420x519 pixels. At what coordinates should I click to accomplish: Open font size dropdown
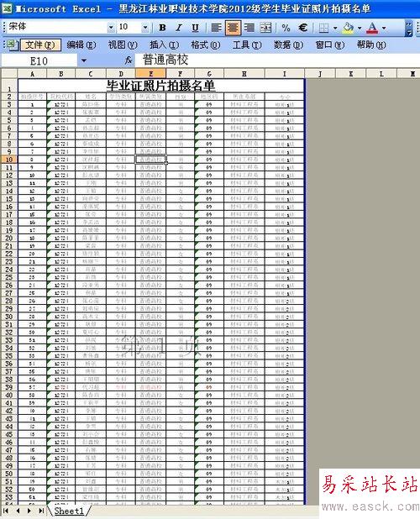(x=145, y=28)
